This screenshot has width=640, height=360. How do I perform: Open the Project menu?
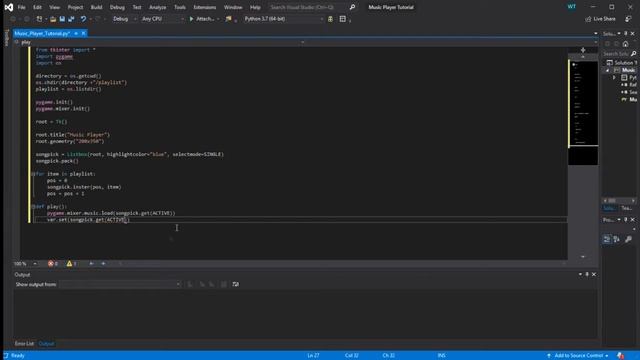point(75,7)
